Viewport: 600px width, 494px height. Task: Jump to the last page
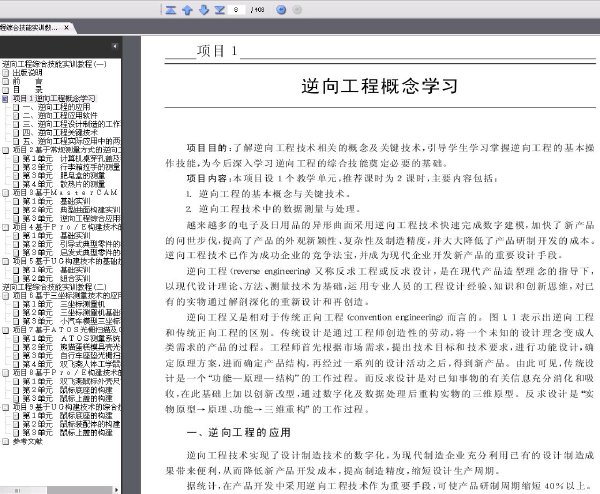pyautogui.click(x=220, y=10)
